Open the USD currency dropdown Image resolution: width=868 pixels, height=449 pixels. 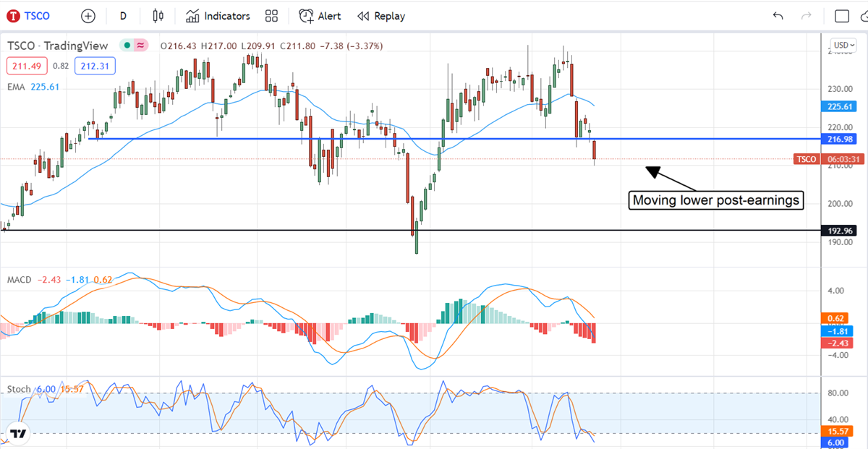[x=843, y=45]
